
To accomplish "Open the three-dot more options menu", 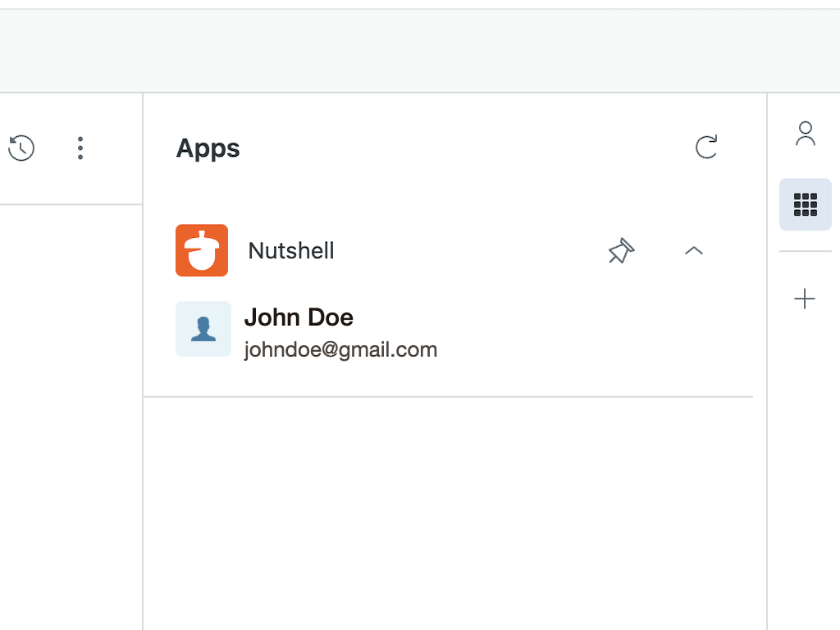I will 80,148.
